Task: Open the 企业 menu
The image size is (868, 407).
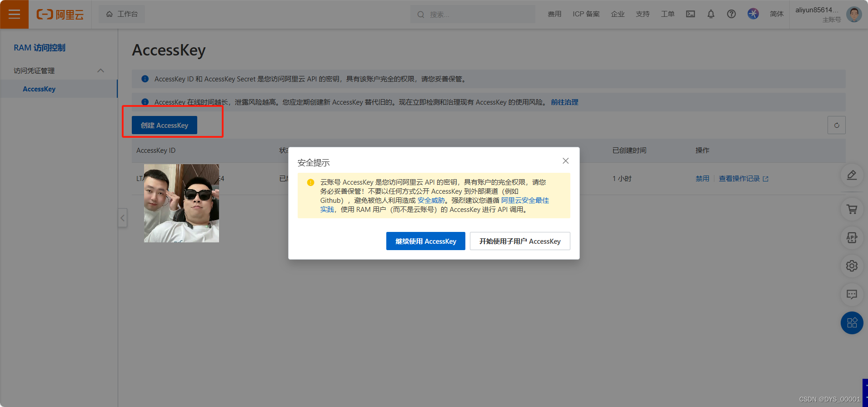Action: pyautogui.click(x=618, y=14)
